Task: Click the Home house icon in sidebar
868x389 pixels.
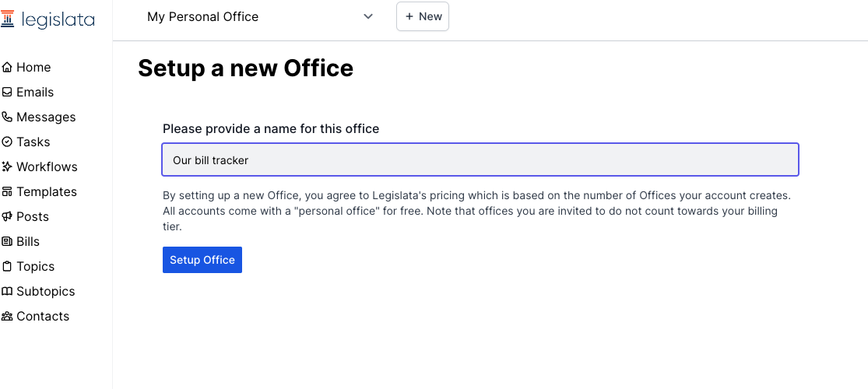Action: tap(8, 68)
